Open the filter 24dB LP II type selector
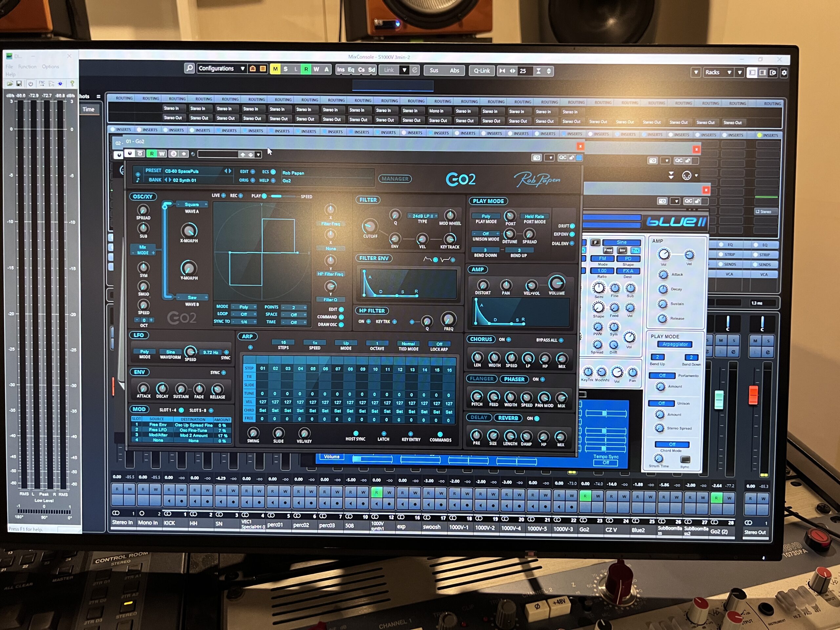The height and width of the screenshot is (630, 840). (423, 216)
